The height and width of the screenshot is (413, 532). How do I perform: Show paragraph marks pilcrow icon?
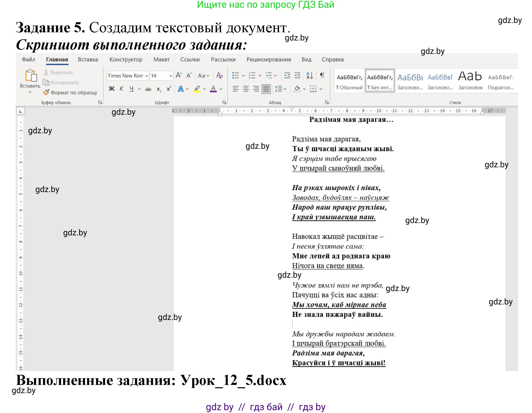(x=322, y=75)
